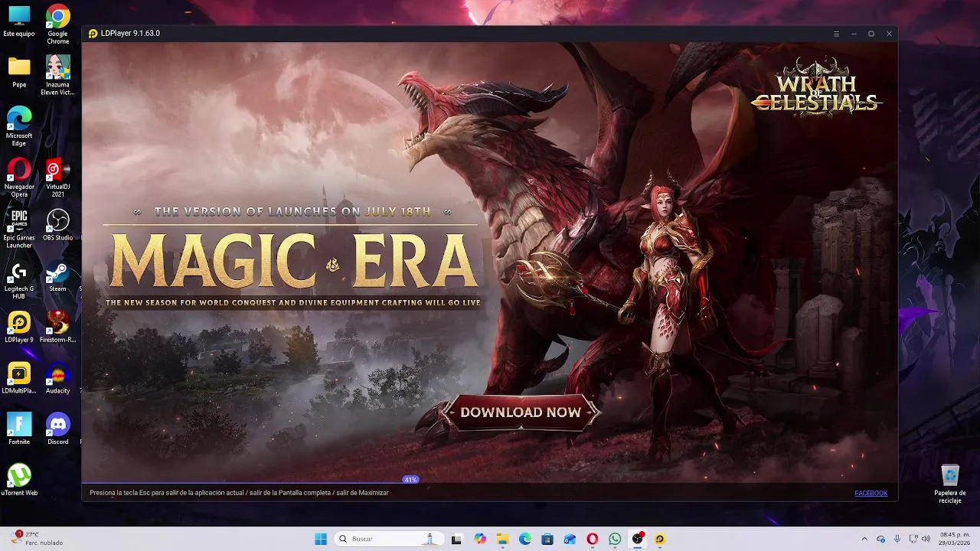Switch to LDPlayer from the taskbar
Viewport: 980px width, 551px height.
tap(660, 539)
